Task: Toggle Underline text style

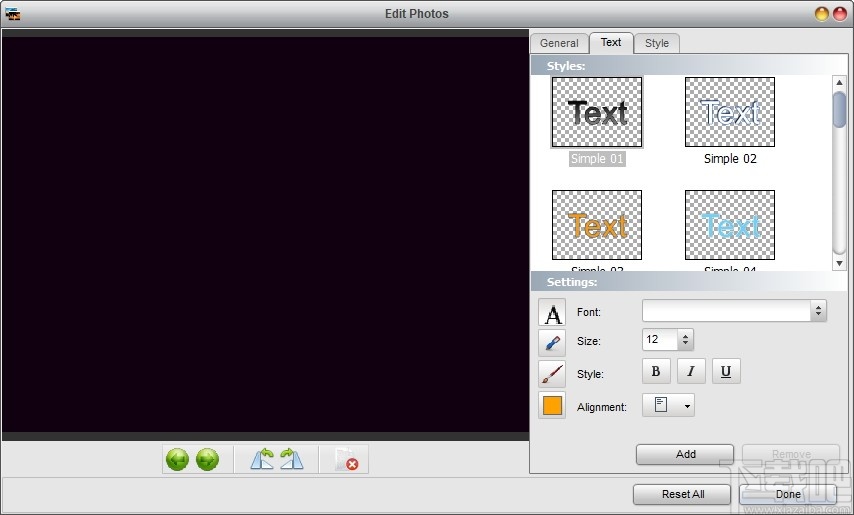Action: pos(726,371)
